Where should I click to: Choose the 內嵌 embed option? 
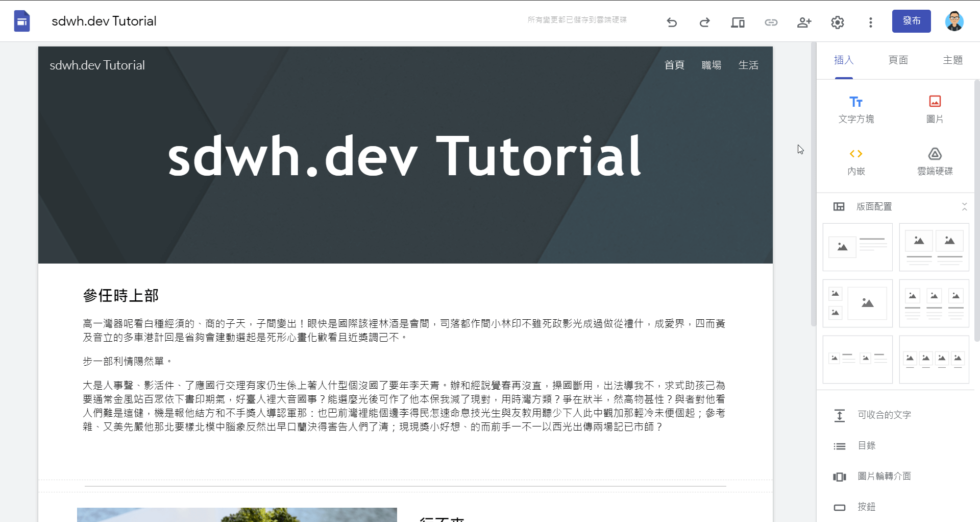[x=856, y=160]
